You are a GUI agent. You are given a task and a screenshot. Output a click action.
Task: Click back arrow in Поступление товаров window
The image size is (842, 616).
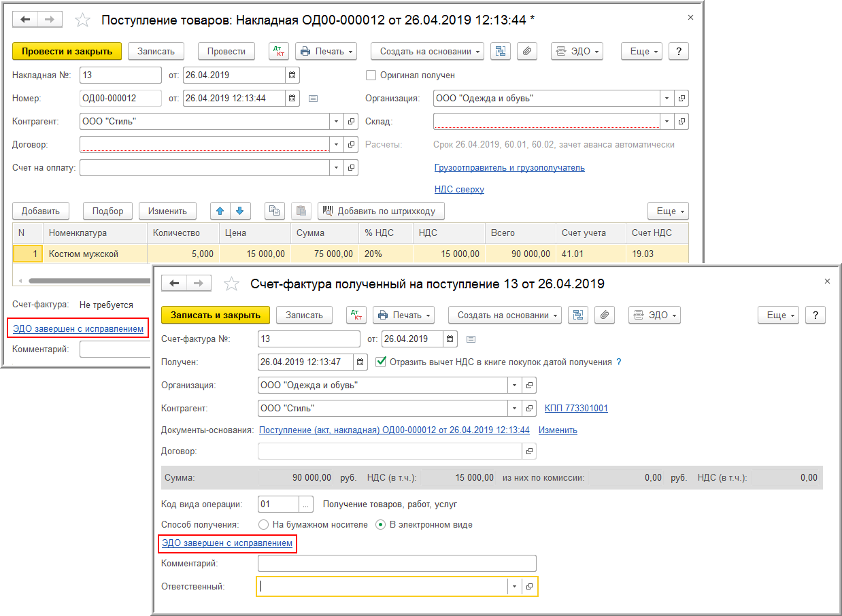tap(25, 20)
